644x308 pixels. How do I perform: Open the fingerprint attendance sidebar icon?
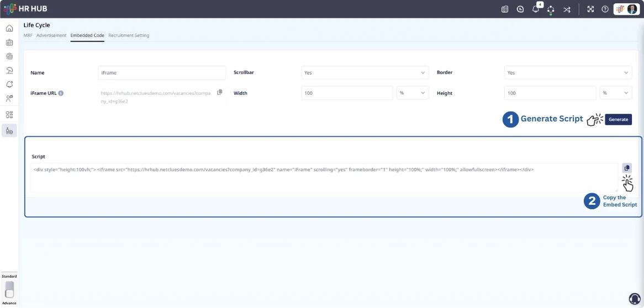9,56
